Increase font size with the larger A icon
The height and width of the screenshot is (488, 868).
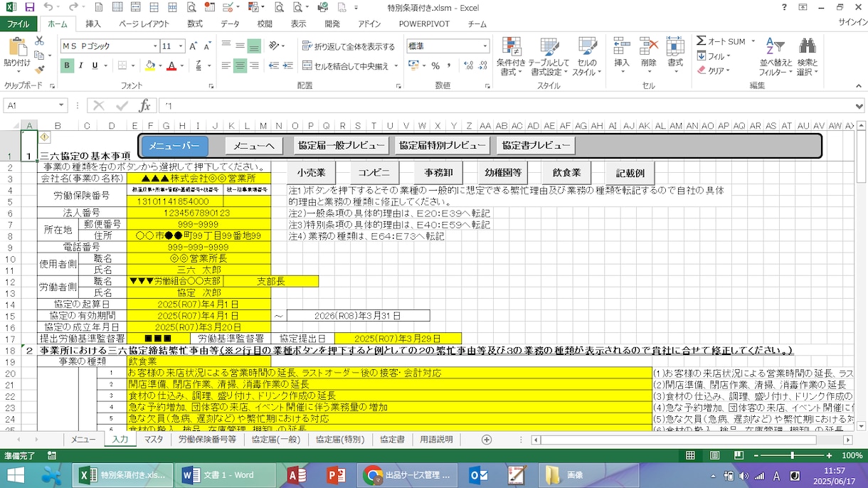coord(194,46)
